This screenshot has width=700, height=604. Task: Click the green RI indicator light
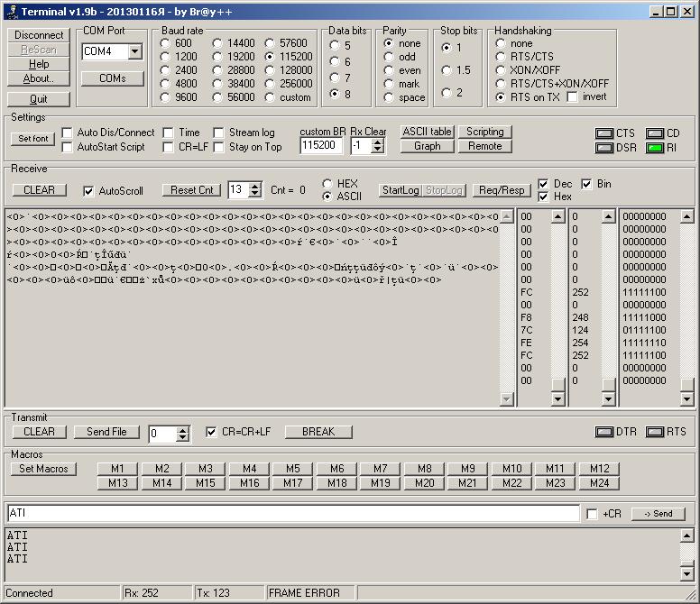coord(654,148)
